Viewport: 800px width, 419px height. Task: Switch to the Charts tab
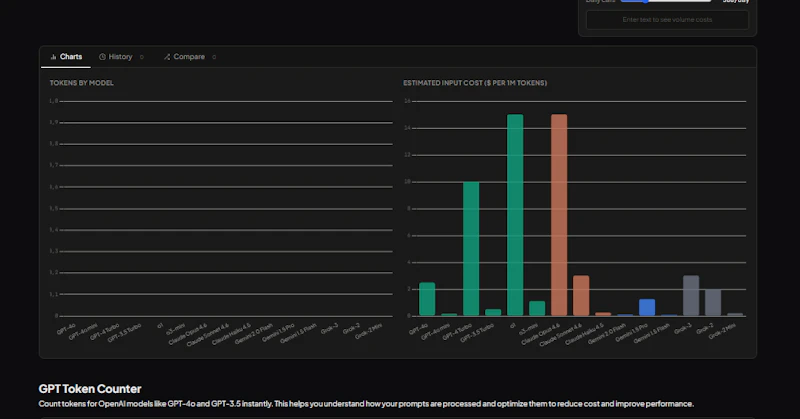tap(66, 57)
